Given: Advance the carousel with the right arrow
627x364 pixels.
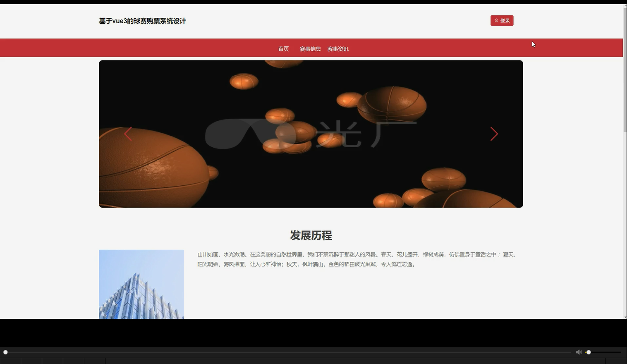Looking at the screenshot, I should pos(495,134).
